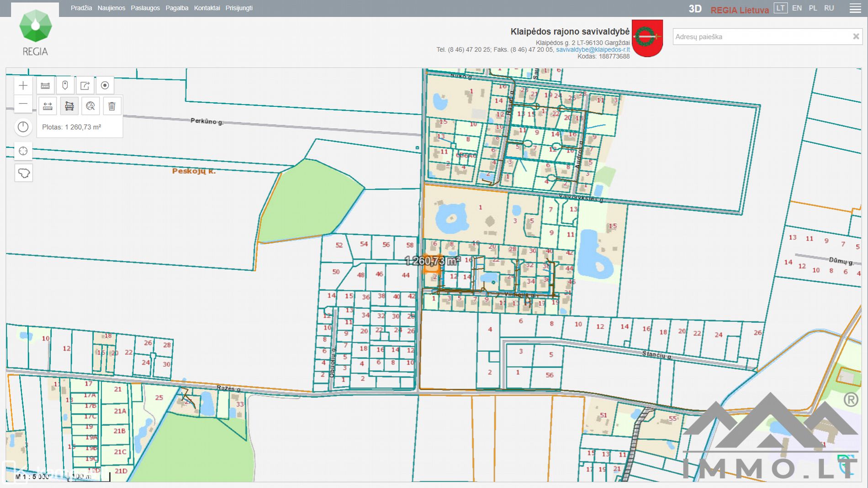Reset map rotation with compass button
This screenshot has height=488, width=868.
[23, 127]
